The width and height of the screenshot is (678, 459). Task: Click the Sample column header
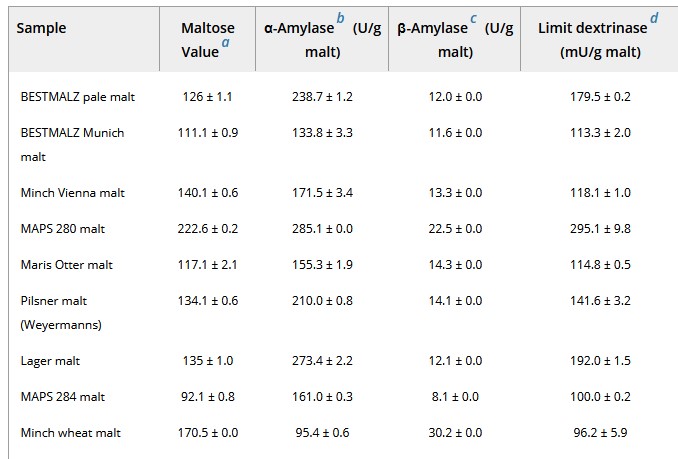(x=43, y=28)
